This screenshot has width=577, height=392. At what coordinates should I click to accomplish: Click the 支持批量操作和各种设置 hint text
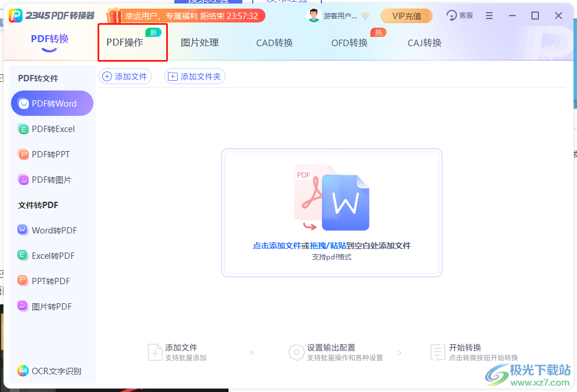point(345,358)
